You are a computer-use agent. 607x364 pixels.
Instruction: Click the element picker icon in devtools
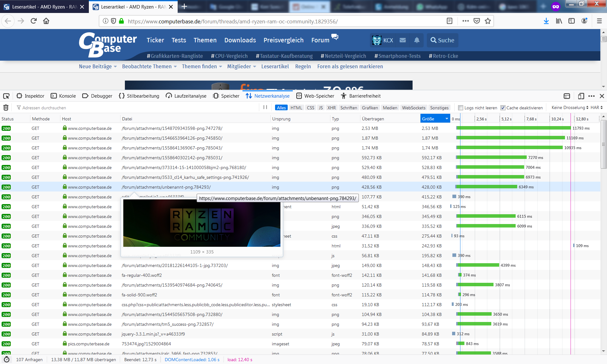tap(6, 96)
